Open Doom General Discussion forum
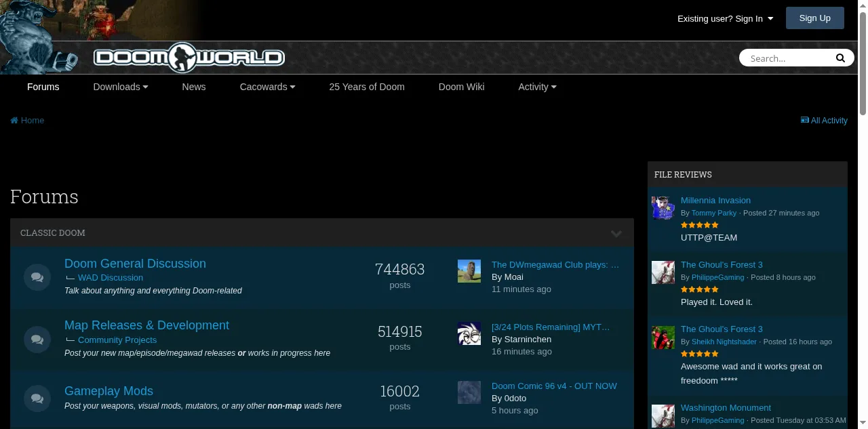The height and width of the screenshot is (429, 868). tap(135, 264)
